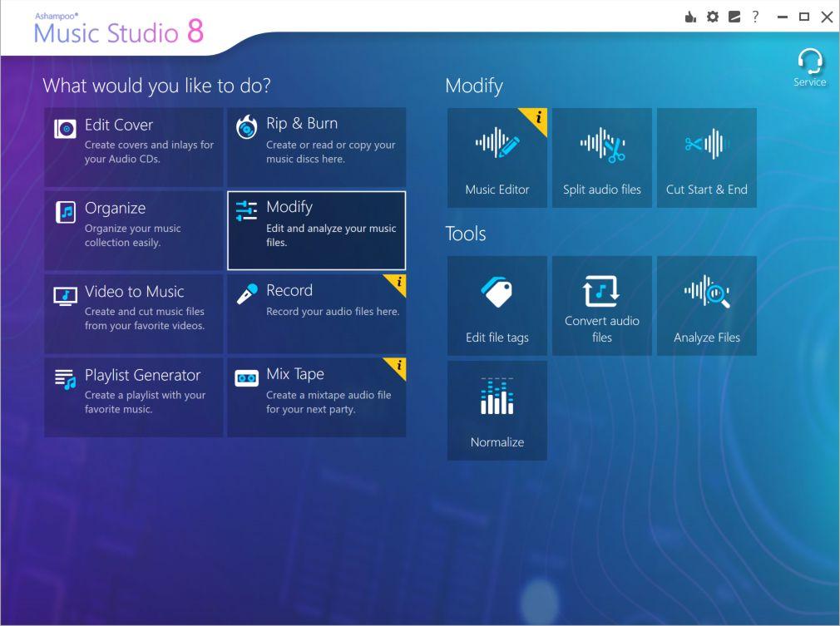Click the info badge on Music Editor
The height and width of the screenshot is (626, 840).
click(536, 119)
